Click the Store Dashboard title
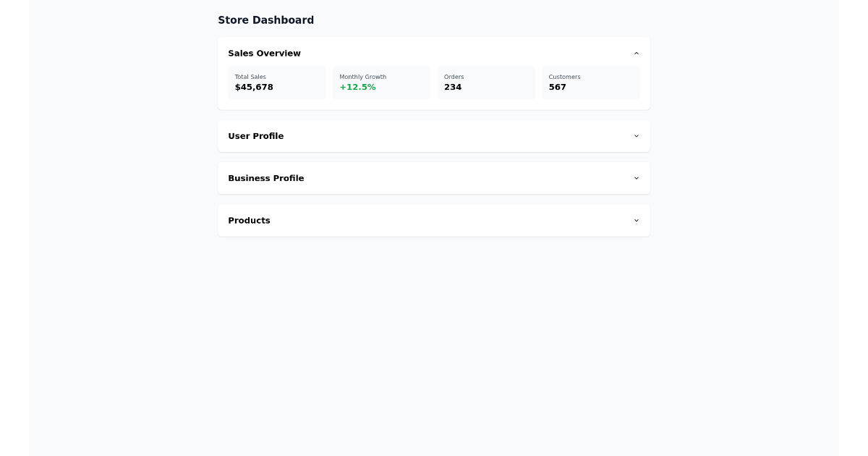Viewport: 868px width, 456px height. pos(266,20)
